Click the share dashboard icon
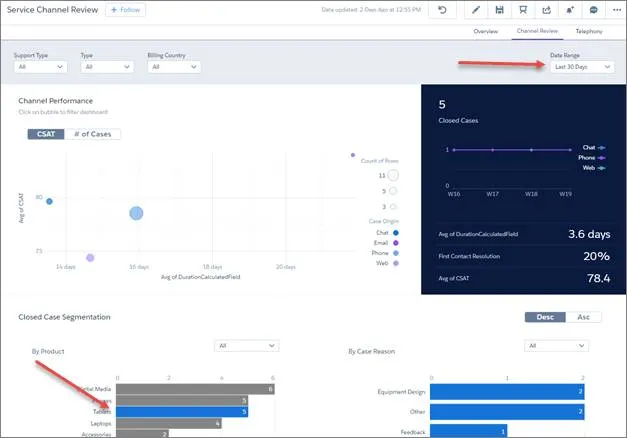This screenshot has height=438, width=627. (x=546, y=10)
